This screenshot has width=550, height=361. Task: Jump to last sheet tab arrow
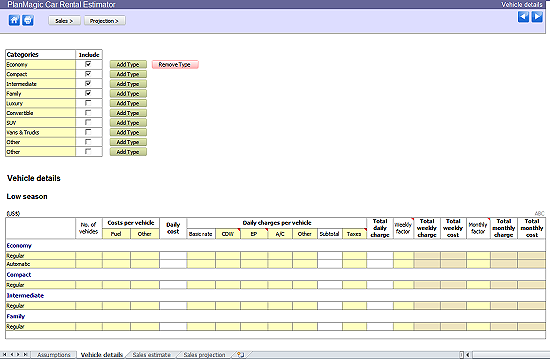[25, 355]
